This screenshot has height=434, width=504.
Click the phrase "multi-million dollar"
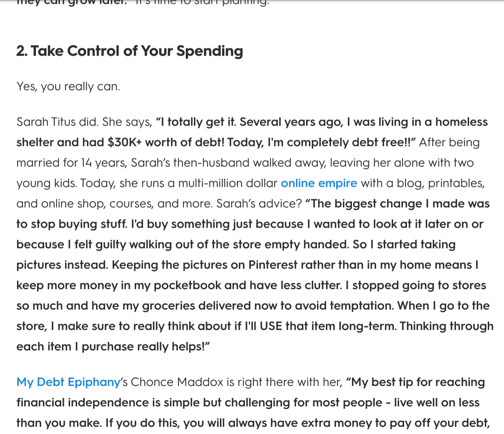point(227,184)
